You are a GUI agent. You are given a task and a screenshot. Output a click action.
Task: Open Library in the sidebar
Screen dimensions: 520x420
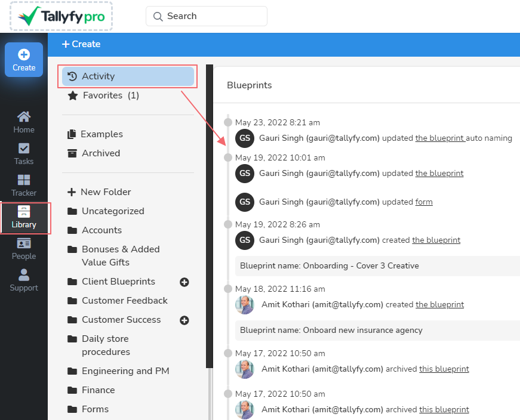point(24,218)
